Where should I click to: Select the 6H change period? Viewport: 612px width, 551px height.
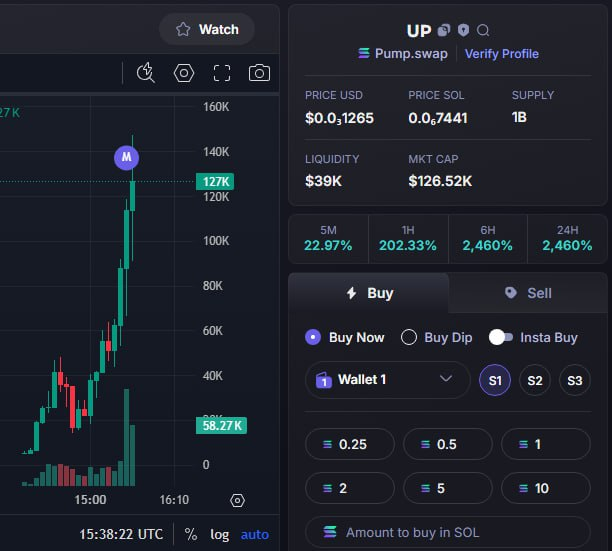tap(487, 238)
